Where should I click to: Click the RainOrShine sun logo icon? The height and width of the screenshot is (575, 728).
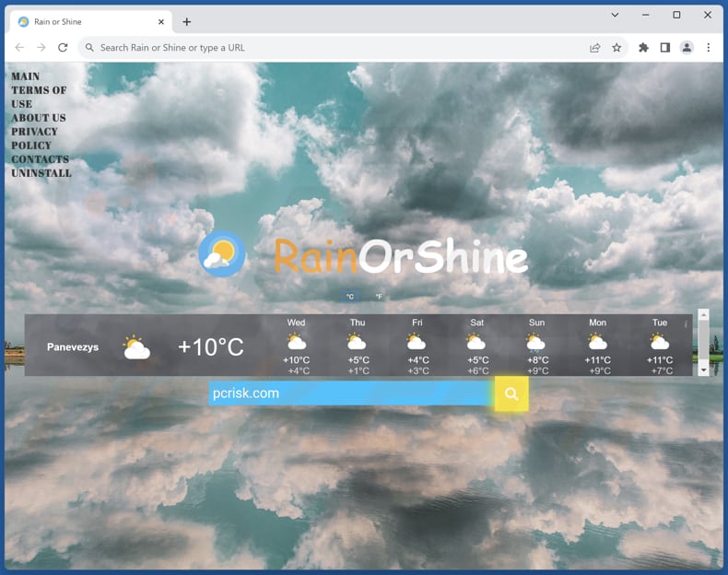[x=222, y=253]
